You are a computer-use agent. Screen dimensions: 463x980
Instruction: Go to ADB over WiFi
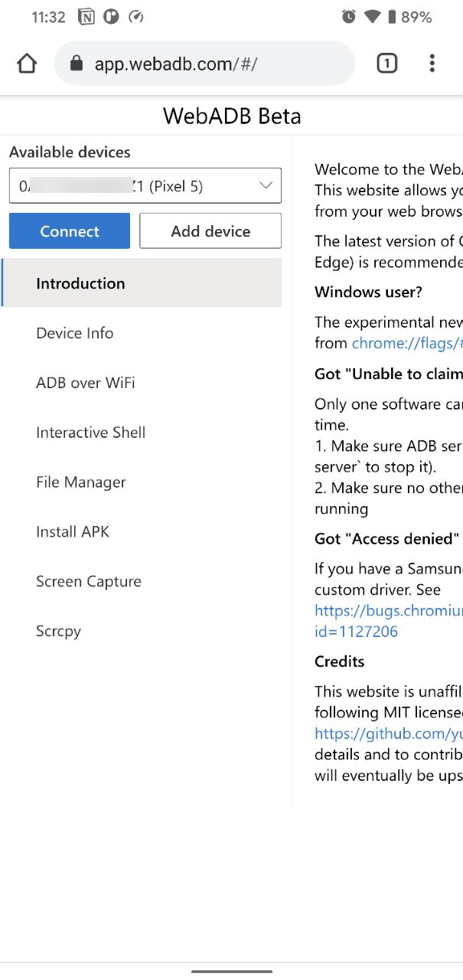[86, 383]
